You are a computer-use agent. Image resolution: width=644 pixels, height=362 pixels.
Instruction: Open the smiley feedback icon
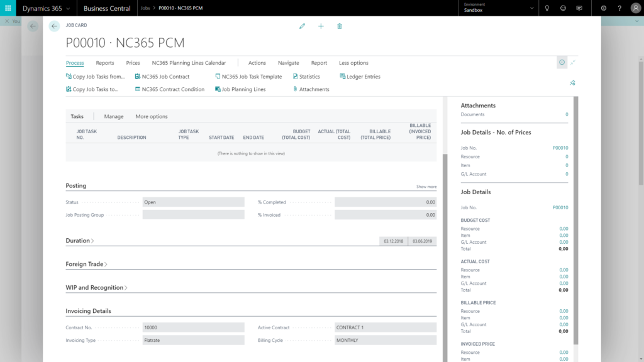(563, 8)
